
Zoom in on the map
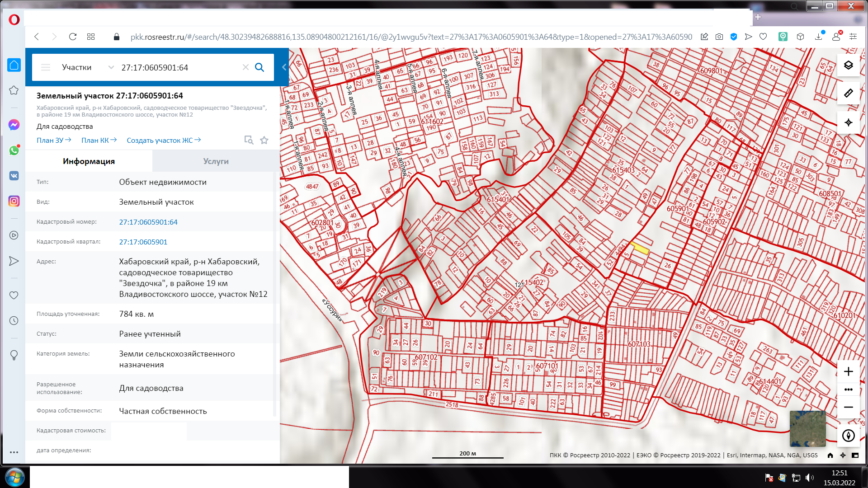coord(848,371)
